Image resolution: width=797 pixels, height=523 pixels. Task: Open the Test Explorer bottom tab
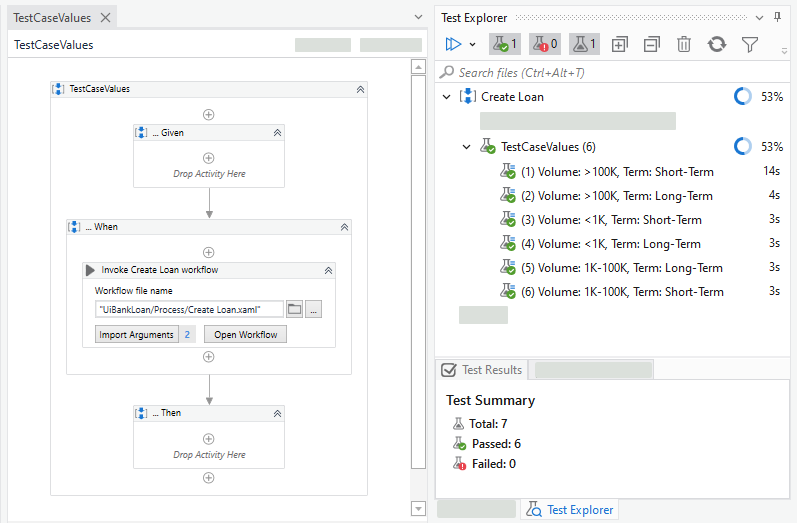coord(570,510)
